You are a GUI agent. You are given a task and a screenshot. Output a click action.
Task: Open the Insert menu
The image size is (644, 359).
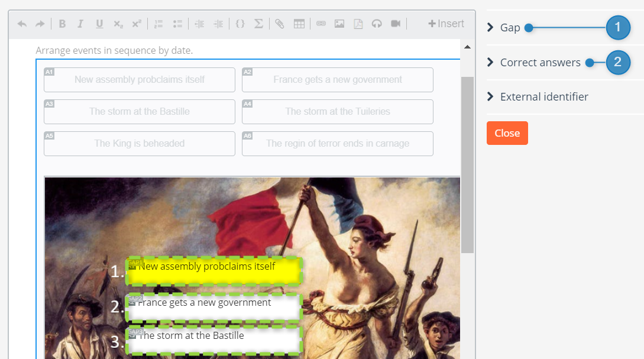point(446,24)
